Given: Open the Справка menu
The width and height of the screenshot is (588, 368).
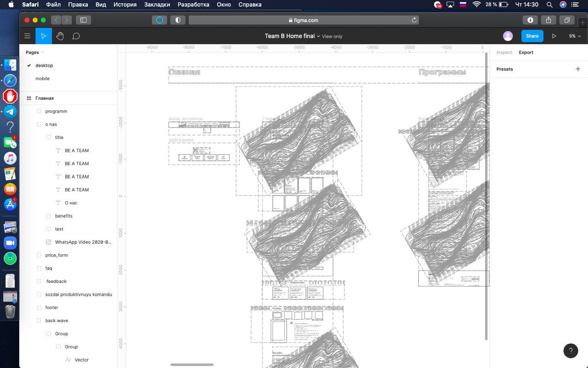Looking at the screenshot, I should pyautogui.click(x=250, y=5).
